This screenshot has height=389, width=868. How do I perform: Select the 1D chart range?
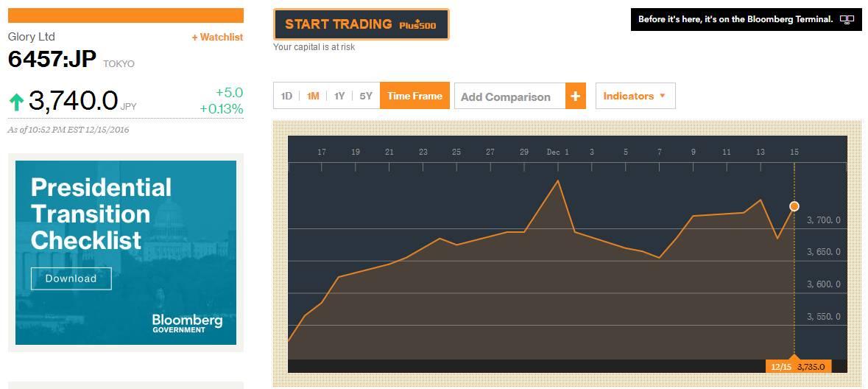tap(286, 96)
